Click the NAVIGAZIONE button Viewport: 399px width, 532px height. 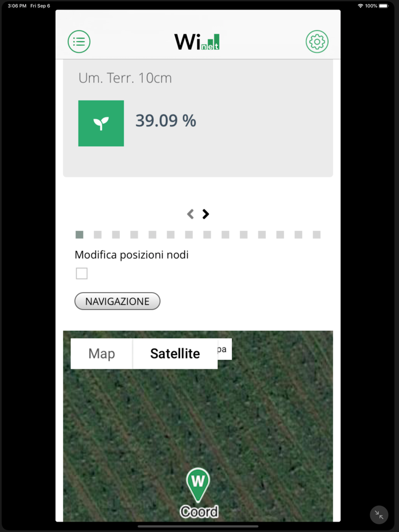[117, 301]
